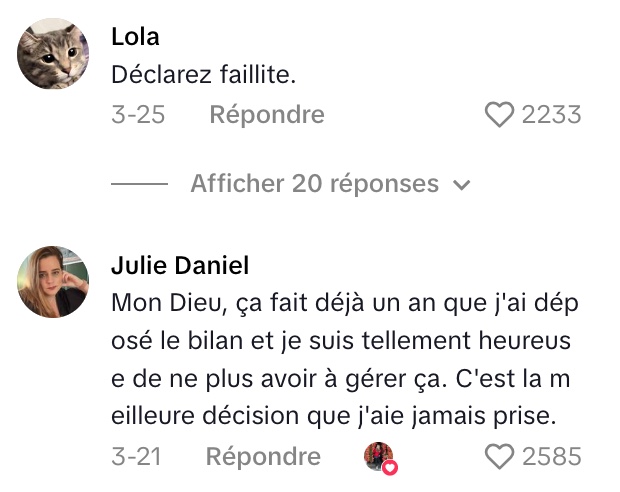The image size is (620, 492).
Task: Like Lola's comment with the heart icon
Action: coord(499,115)
